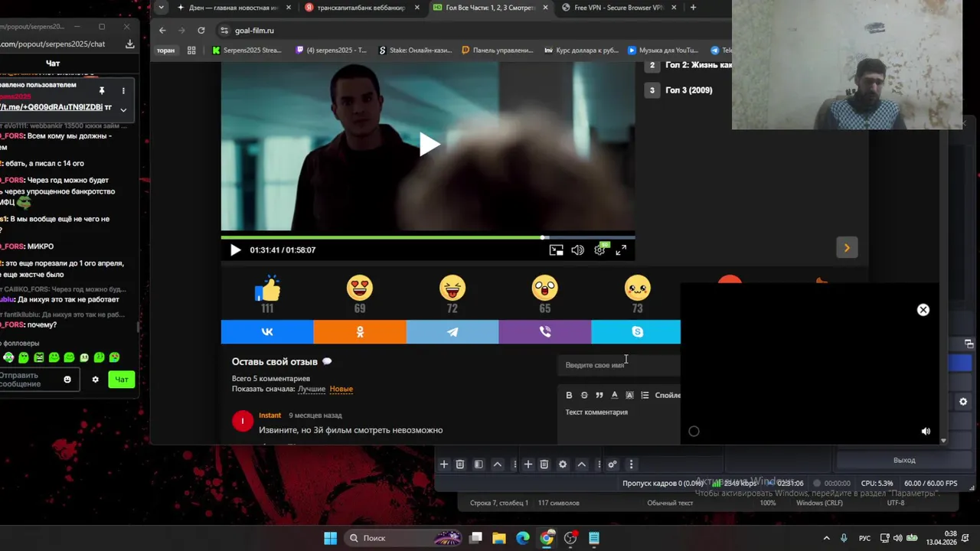Share via the Odnoklassniki button
The width and height of the screenshot is (980, 551).
[360, 331]
